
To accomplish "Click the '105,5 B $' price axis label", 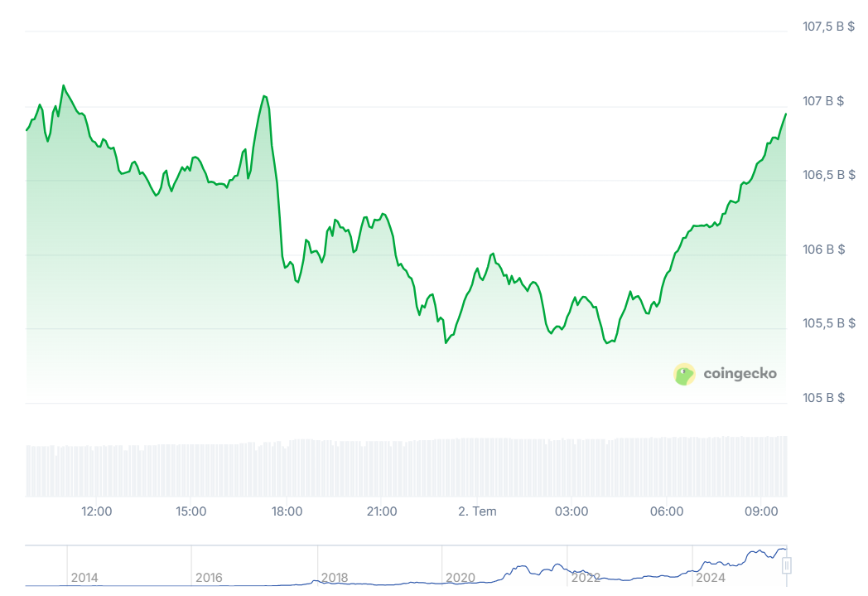I will [x=829, y=323].
